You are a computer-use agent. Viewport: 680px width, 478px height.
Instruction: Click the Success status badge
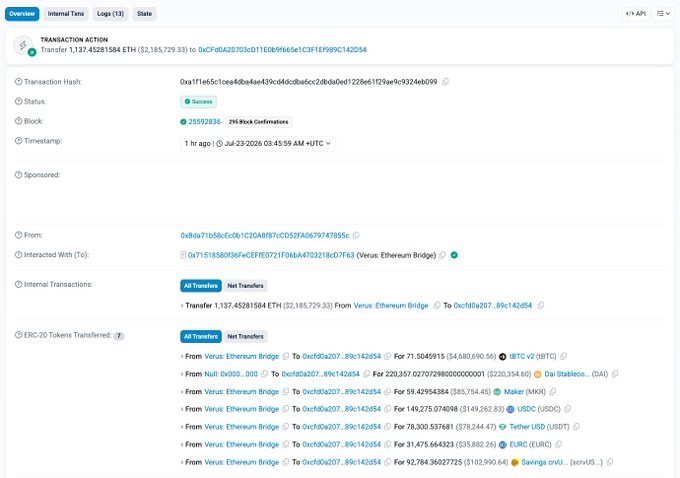coord(198,102)
